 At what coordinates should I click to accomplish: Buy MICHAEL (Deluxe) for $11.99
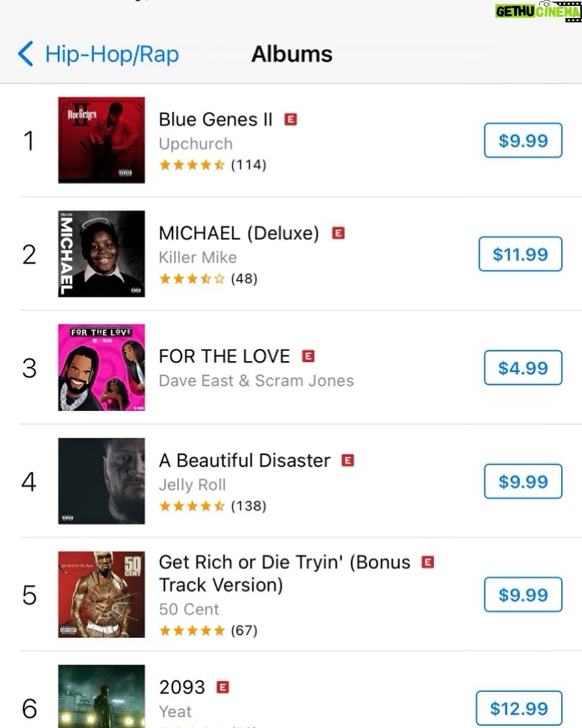click(x=521, y=254)
